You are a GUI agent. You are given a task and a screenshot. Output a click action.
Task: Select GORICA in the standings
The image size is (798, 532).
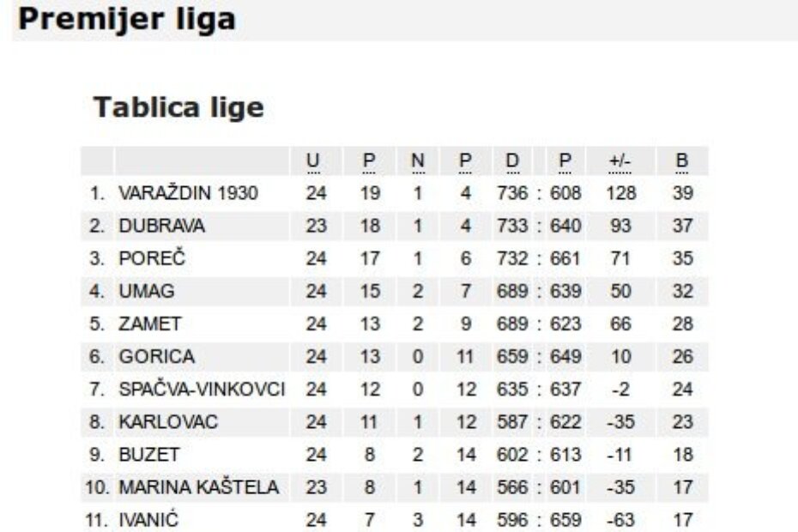point(157,357)
